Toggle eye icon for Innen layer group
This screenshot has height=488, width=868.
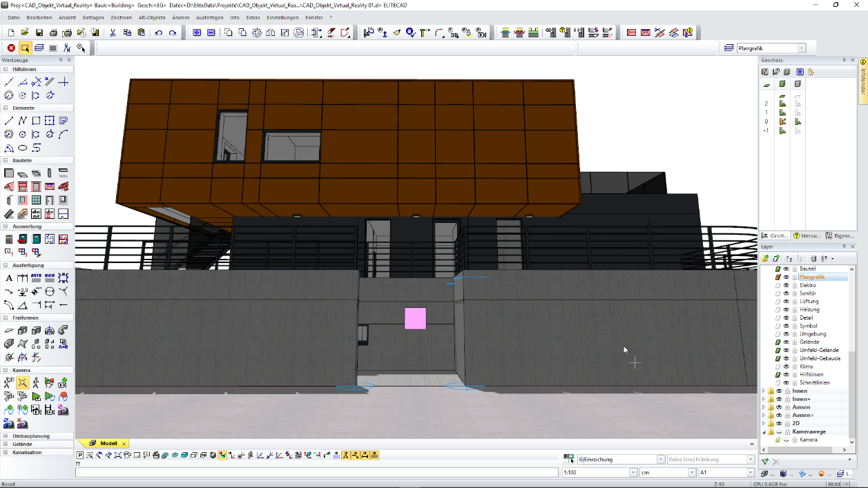point(779,391)
